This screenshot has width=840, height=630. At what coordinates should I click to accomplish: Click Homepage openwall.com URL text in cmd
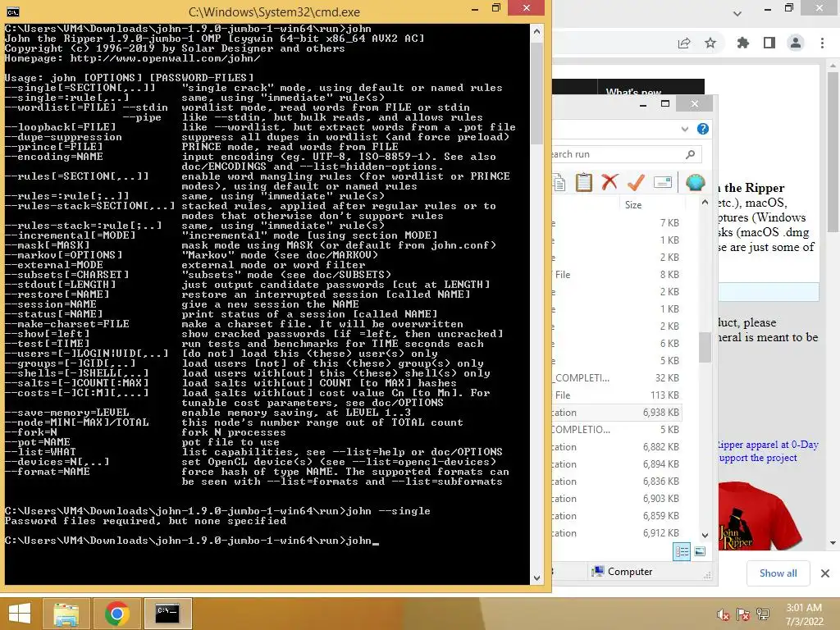(165, 58)
